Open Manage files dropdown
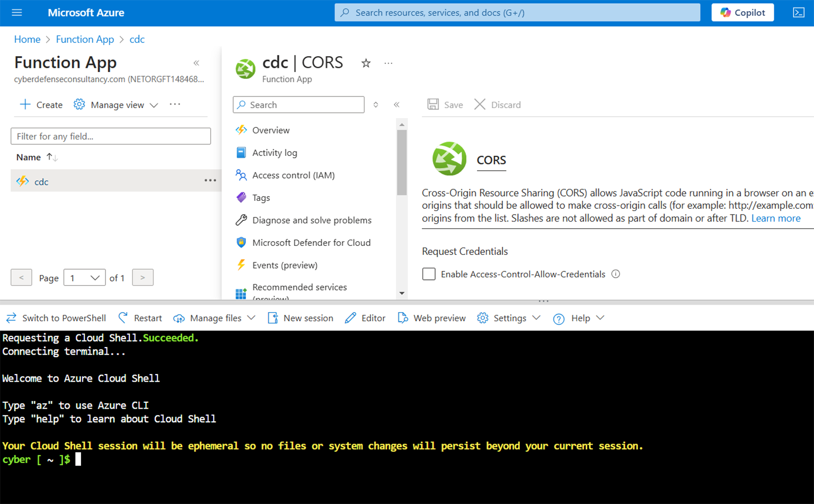Viewport: 814px width, 504px height. (x=215, y=318)
